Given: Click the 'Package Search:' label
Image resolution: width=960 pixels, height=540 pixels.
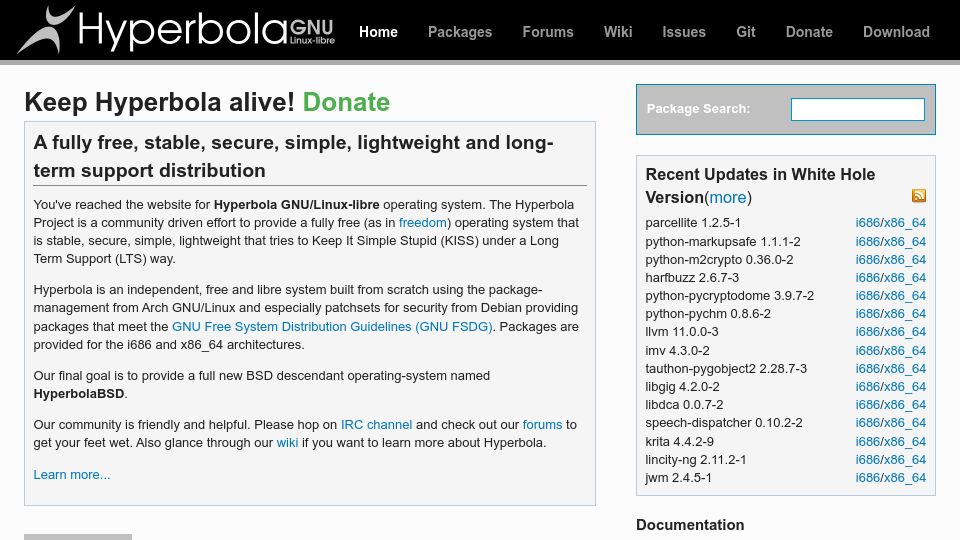Looking at the screenshot, I should pos(698,108).
